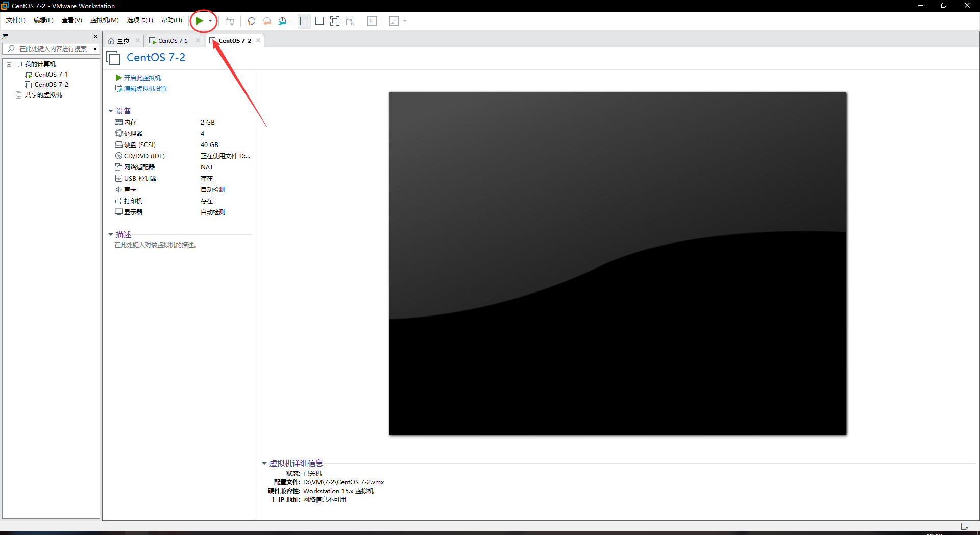Open the 查看(V) menu

(x=71, y=20)
